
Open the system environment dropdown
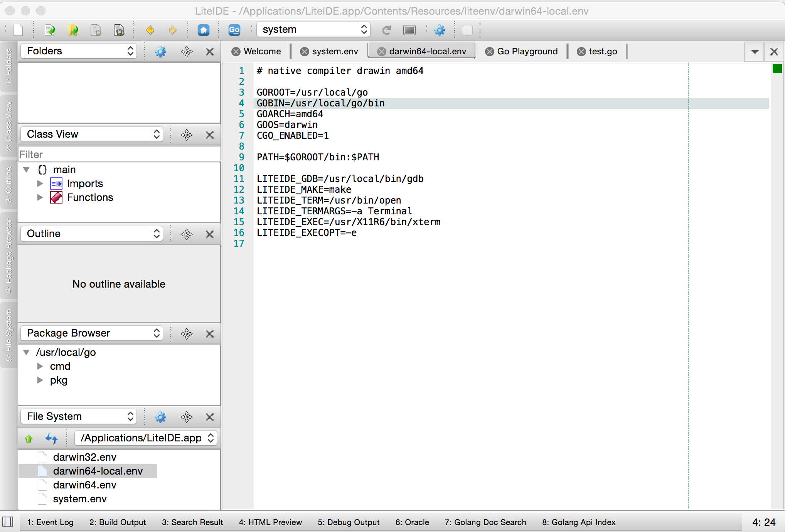point(313,30)
